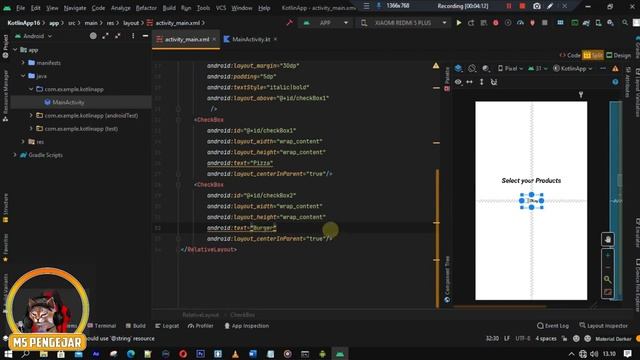640x360 pixels.
Task: Open the Windows Start menu
Action: point(8,354)
